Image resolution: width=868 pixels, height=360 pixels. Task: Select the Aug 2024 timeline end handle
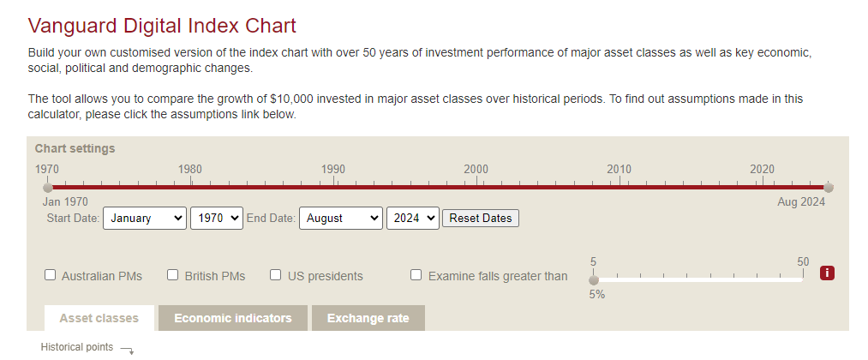[x=828, y=187]
